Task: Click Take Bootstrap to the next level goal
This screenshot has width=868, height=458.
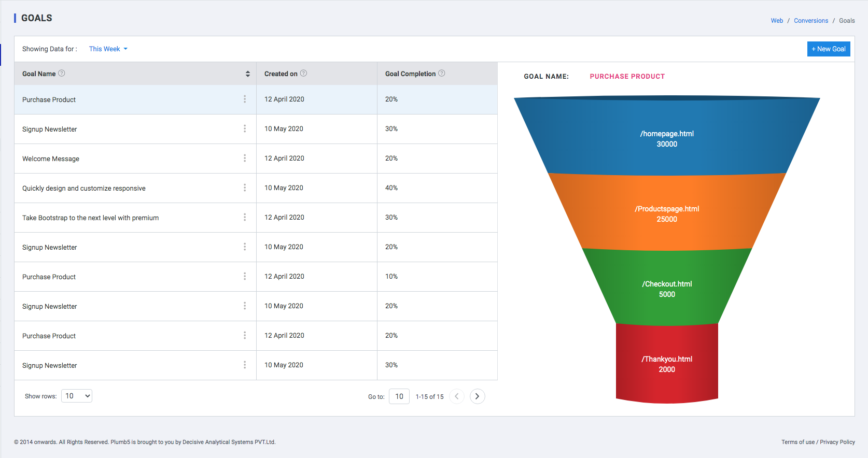Action: tap(91, 218)
